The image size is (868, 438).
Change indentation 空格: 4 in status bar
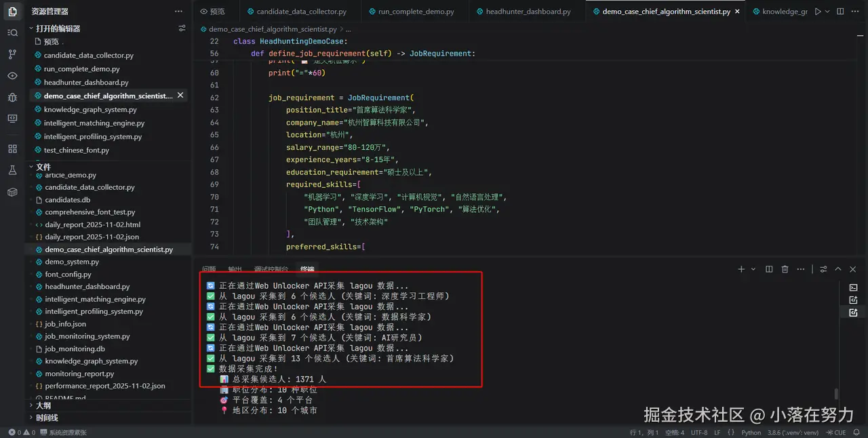pyautogui.click(x=675, y=433)
